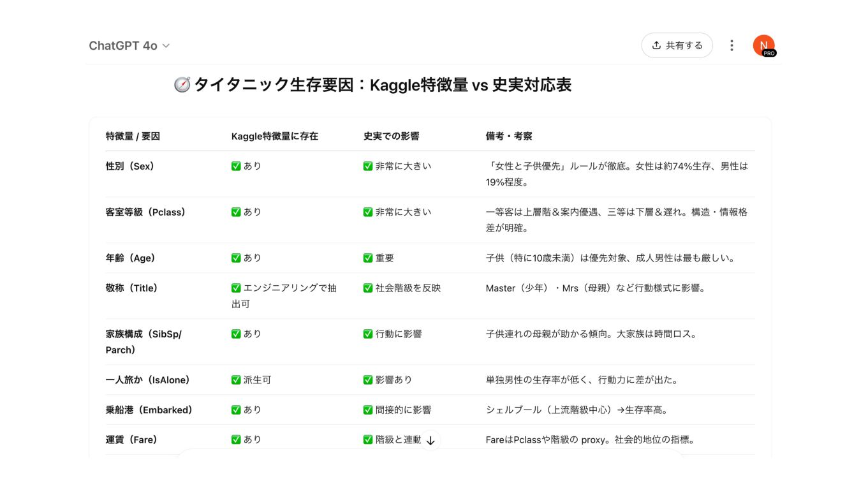Click the green check beside 派生可
868x488 pixels.
click(x=236, y=380)
